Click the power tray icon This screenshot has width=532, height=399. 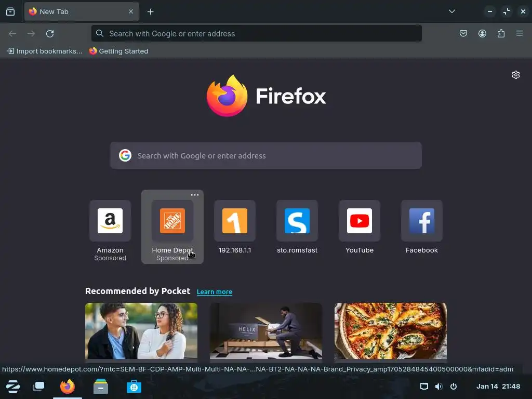[x=454, y=386]
